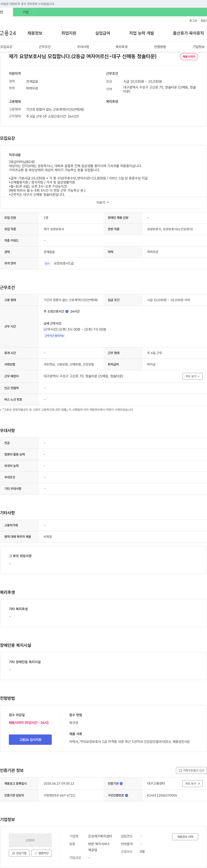Viewport: 207px width, 868px height.
Task: Select contact '이현정(053-667-6721)'
Action: 59,795
